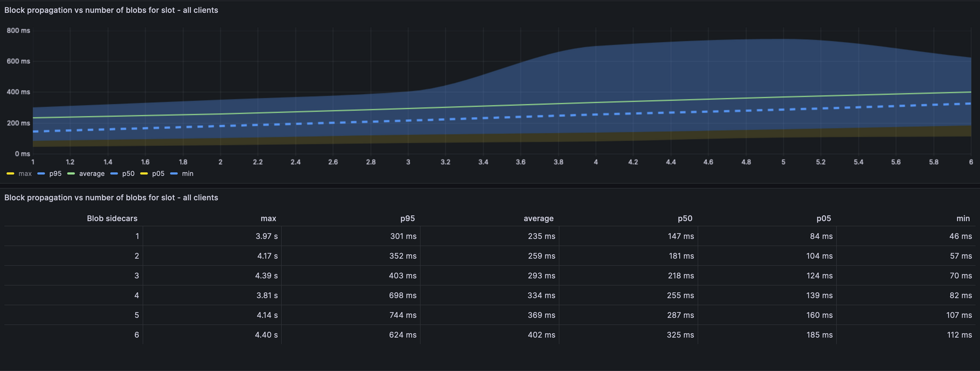Sort table by min column header
980x371 pixels.
[x=962, y=218]
